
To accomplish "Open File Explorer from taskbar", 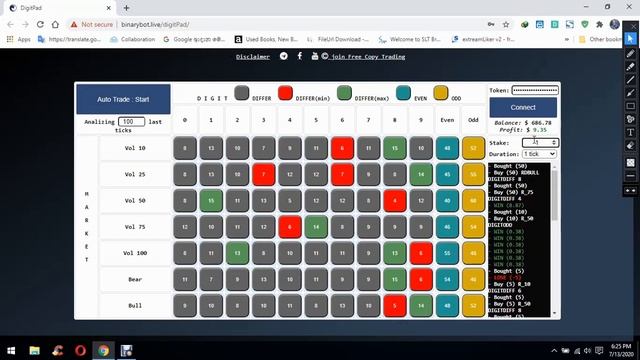I will click(35, 351).
